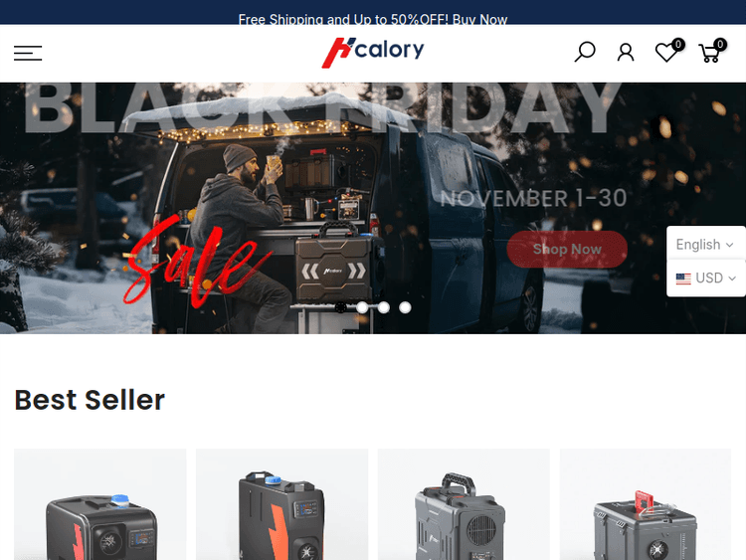This screenshot has width=746, height=560.
Task: Open the third Best Seller gray heater
Action: click(x=464, y=504)
